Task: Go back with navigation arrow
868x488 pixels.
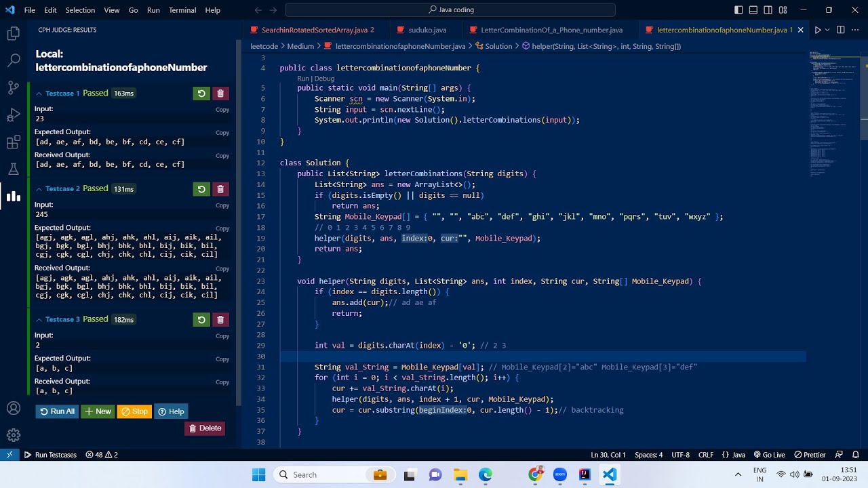Action: (258, 10)
